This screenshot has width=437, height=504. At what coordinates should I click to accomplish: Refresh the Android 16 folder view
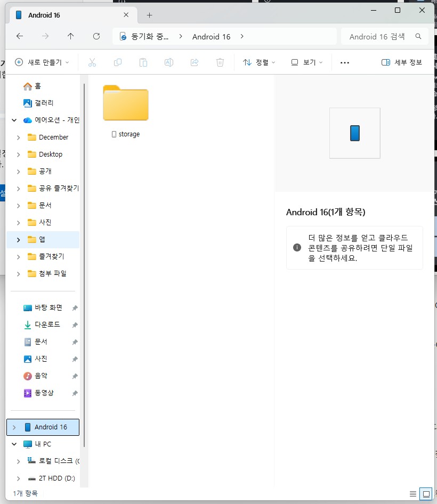(96, 36)
